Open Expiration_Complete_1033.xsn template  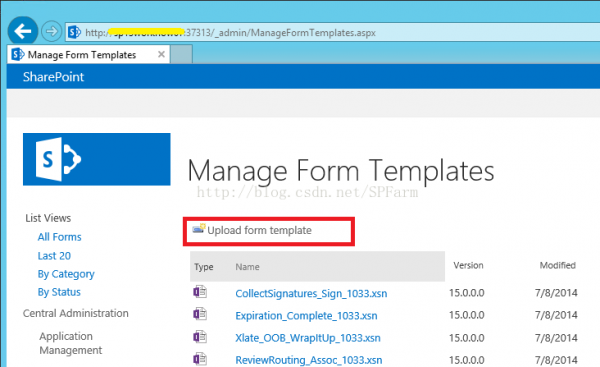point(306,316)
